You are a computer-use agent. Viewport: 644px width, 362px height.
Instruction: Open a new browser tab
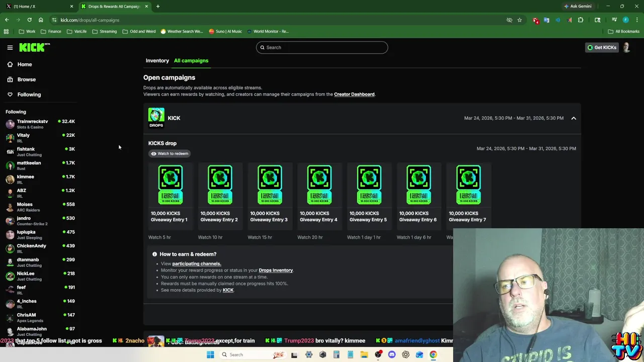pos(157,7)
